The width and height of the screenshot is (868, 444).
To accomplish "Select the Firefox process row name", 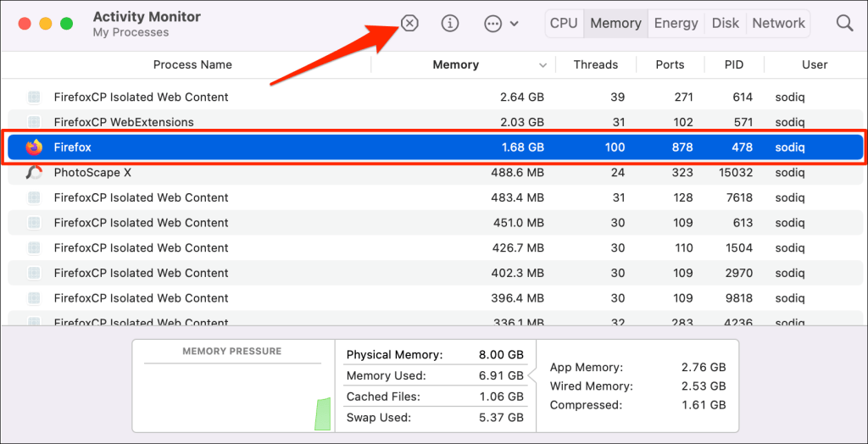I will (73, 147).
